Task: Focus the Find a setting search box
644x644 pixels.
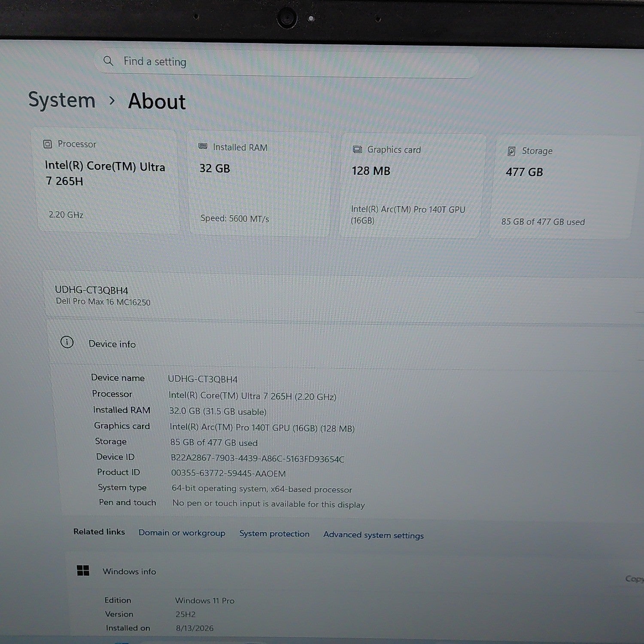Action: pos(286,64)
